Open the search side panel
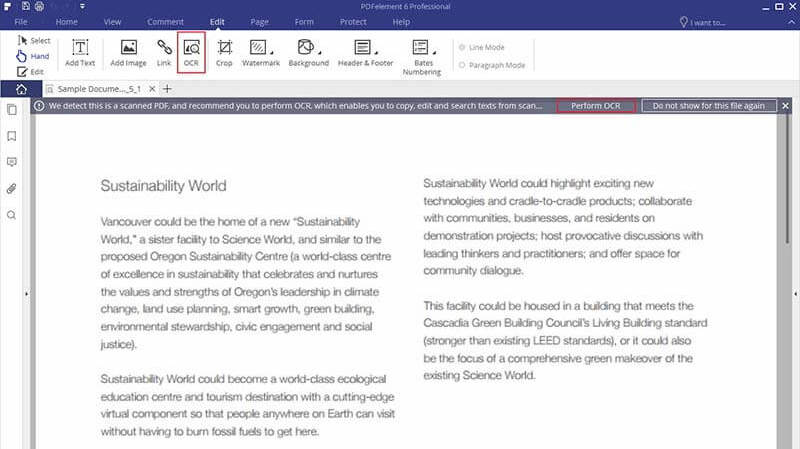Viewport: 800px width, 449px height. pos(12,215)
